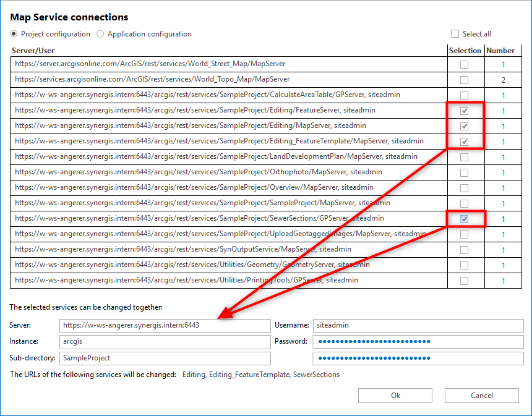Click the Cancel button
Screen dimensions: 532x416
(x=481, y=396)
